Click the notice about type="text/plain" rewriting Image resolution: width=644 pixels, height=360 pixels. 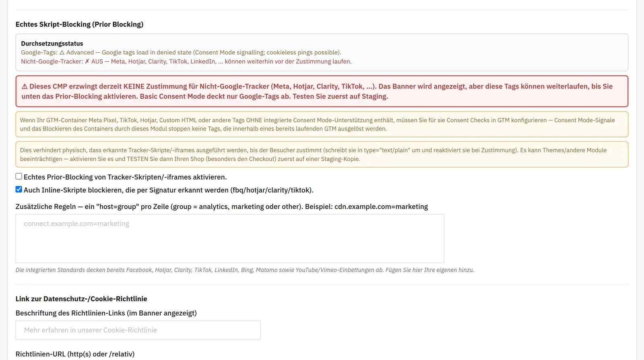coord(322,154)
